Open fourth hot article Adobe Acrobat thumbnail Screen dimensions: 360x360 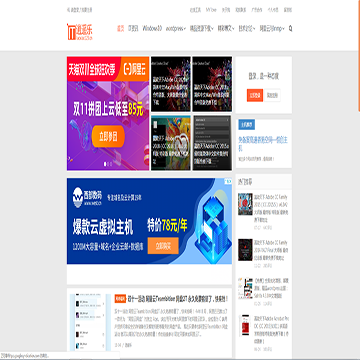[x=245, y=326]
